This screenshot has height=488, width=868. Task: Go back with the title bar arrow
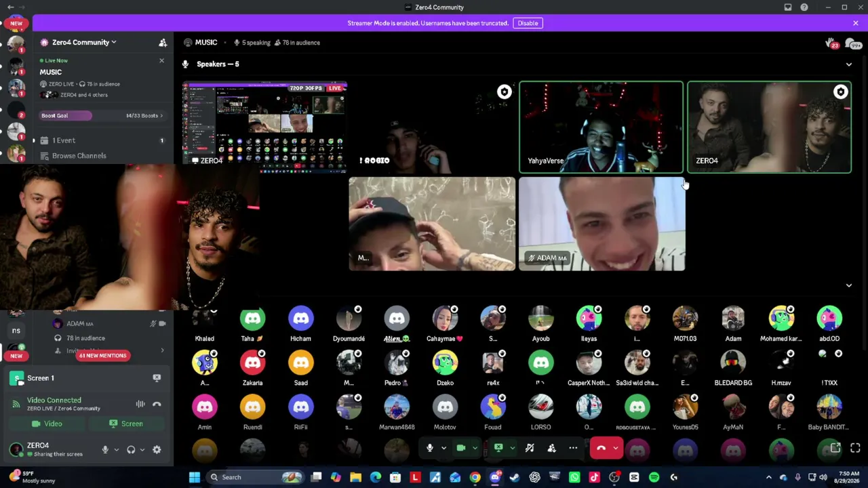[10, 7]
